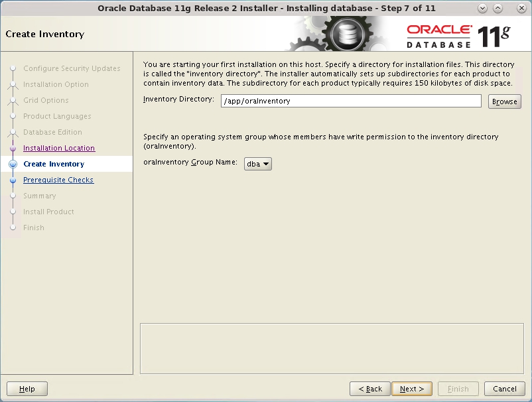Click the oraInventory Group Name label
Viewport: 532px width, 402px height.
(x=190, y=162)
